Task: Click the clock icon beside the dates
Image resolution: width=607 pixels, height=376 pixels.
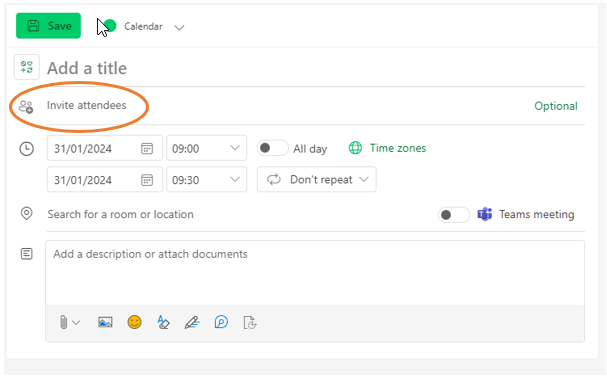Action: click(x=27, y=149)
